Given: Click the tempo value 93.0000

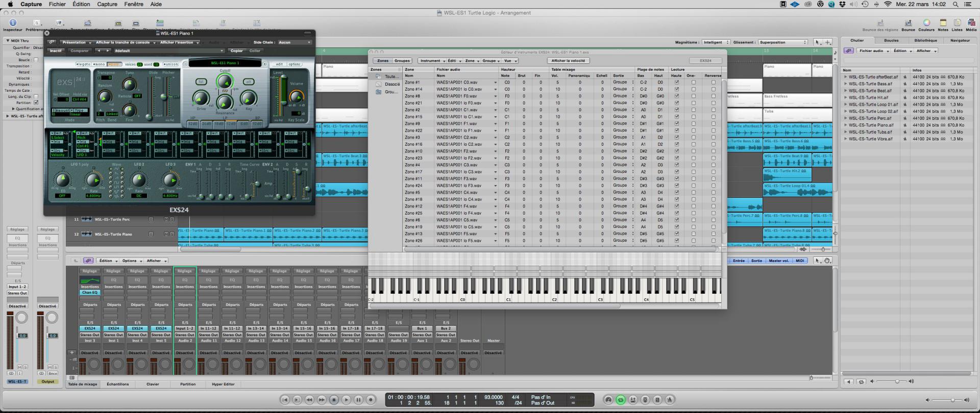Looking at the screenshot, I should (494, 397).
